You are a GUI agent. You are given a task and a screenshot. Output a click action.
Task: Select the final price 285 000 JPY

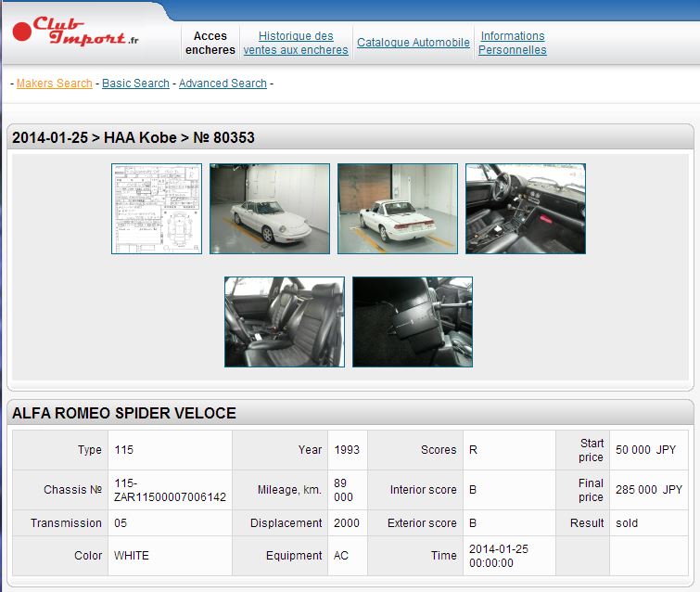[x=649, y=490]
